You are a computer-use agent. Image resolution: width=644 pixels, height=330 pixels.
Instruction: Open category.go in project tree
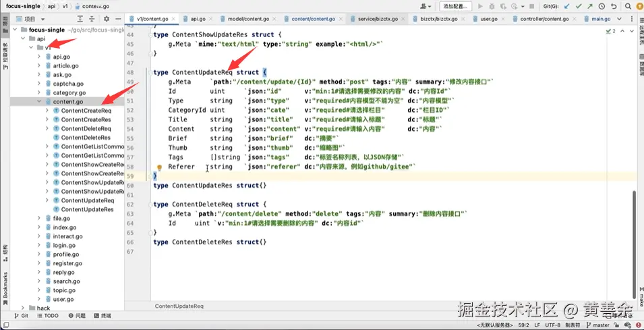pos(69,93)
